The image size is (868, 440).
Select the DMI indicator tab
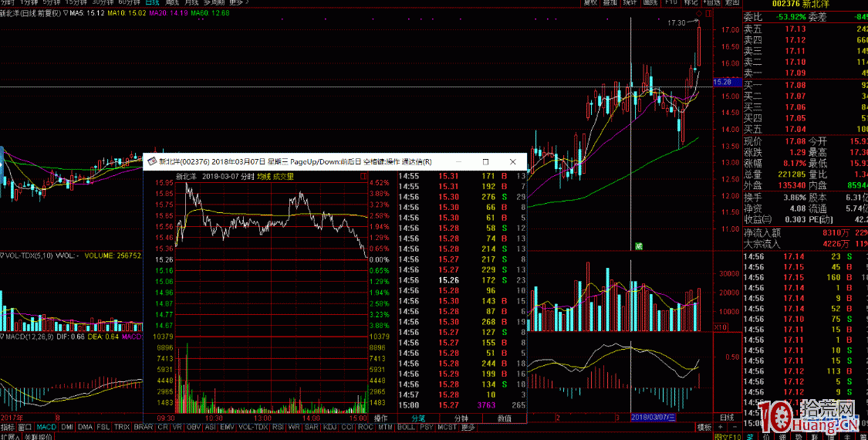point(67,427)
